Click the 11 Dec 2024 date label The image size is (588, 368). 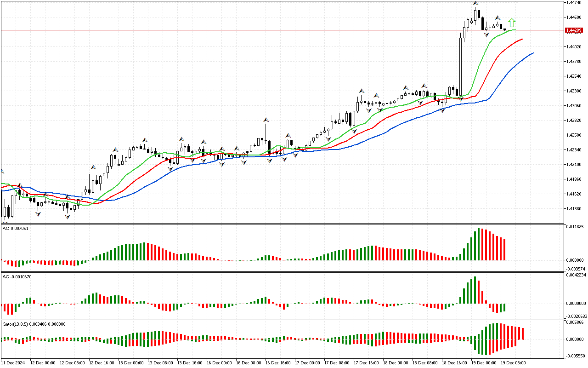13,363
